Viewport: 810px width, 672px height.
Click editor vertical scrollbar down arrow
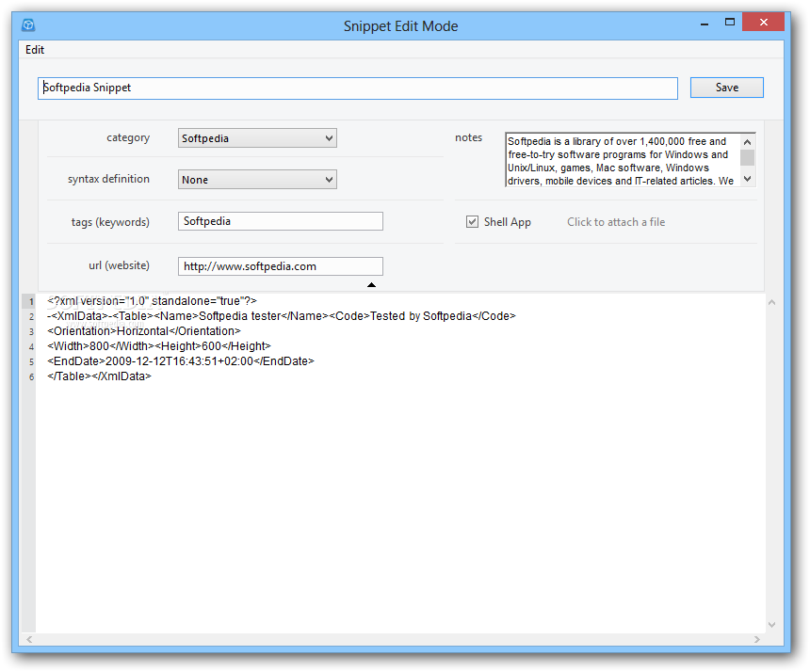coord(771,625)
